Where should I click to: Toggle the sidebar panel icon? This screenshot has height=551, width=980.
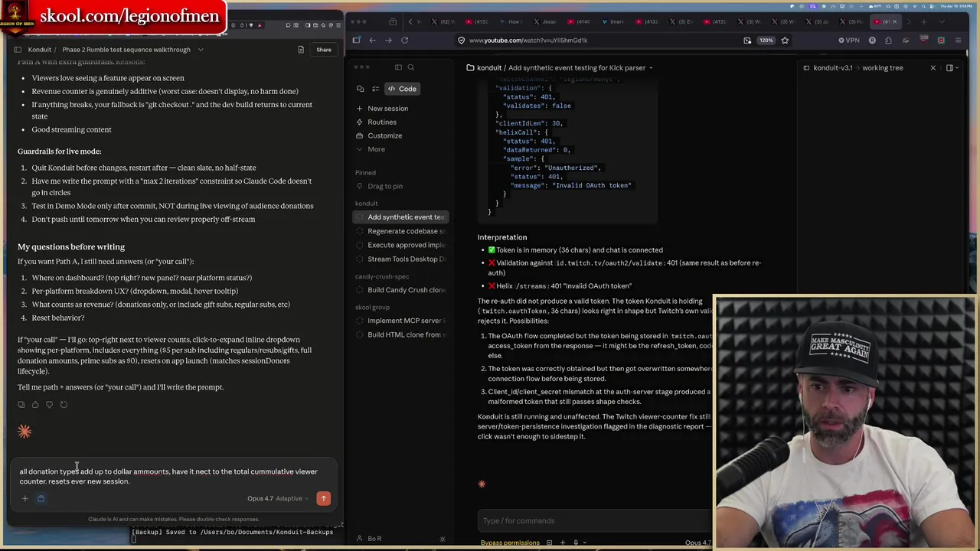(x=398, y=67)
